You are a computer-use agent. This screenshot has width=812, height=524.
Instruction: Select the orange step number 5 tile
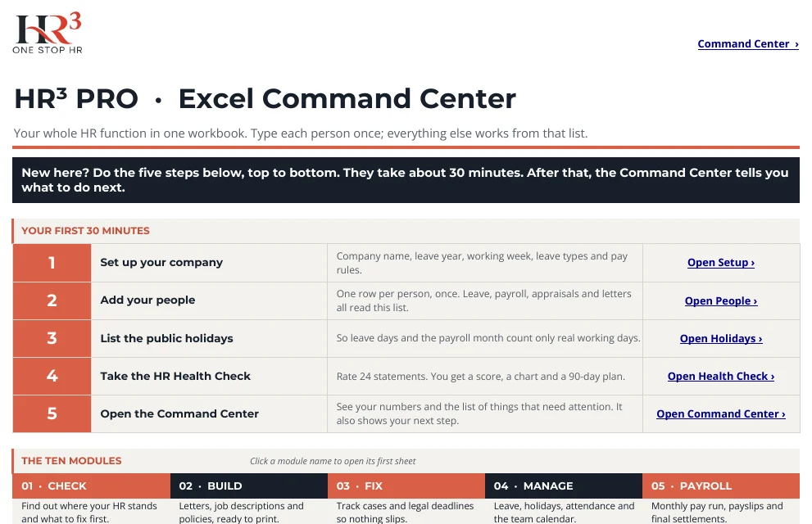(52, 413)
